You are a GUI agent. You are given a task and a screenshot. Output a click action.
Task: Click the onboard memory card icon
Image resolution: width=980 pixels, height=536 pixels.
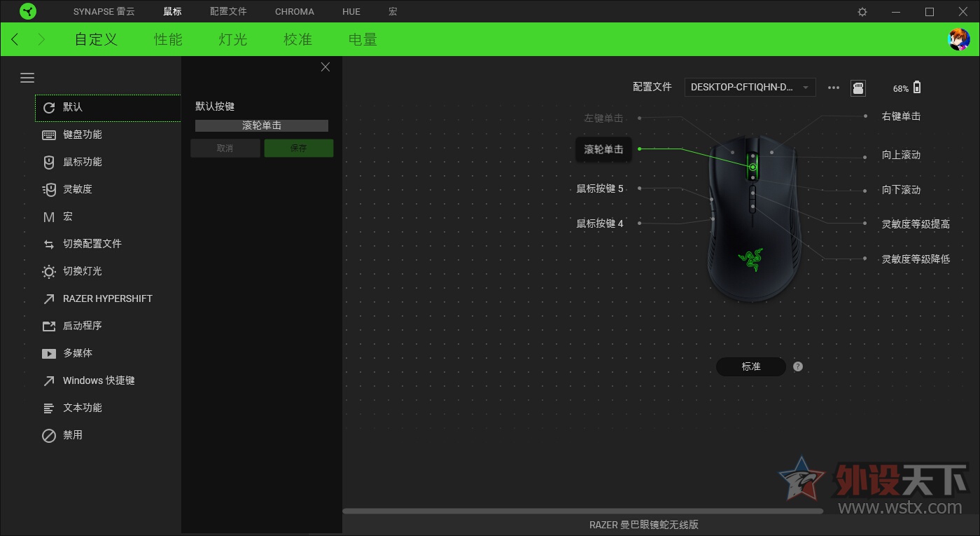tap(857, 88)
